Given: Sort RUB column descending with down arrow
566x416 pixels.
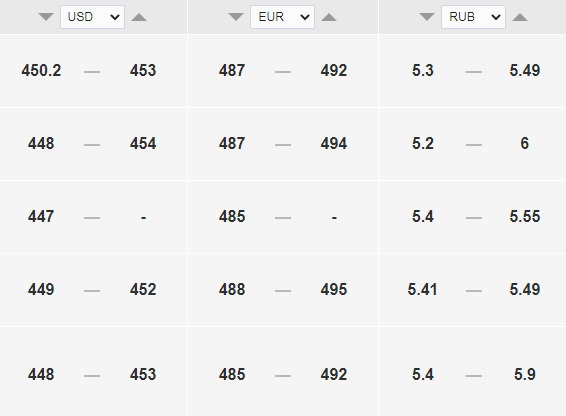Looking at the screenshot, I should (x=427, y=17).
